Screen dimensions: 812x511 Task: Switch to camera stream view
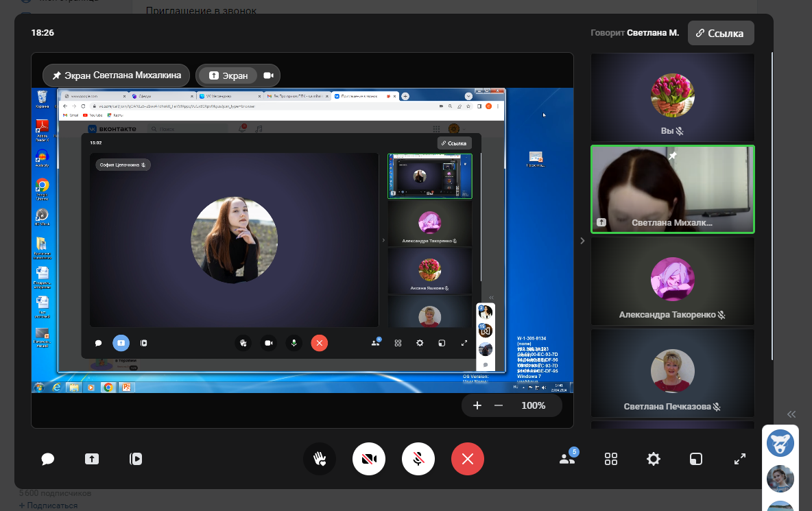[268, 75]
